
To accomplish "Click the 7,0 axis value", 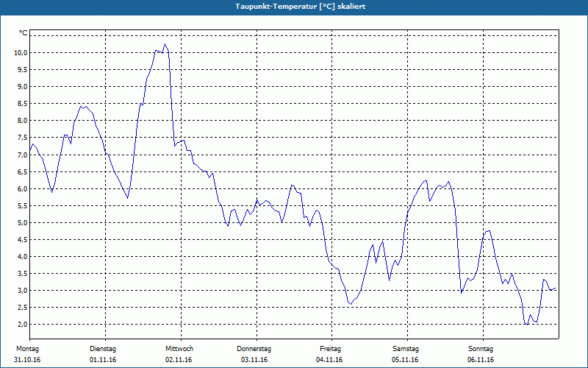I will tap(22, 155).
